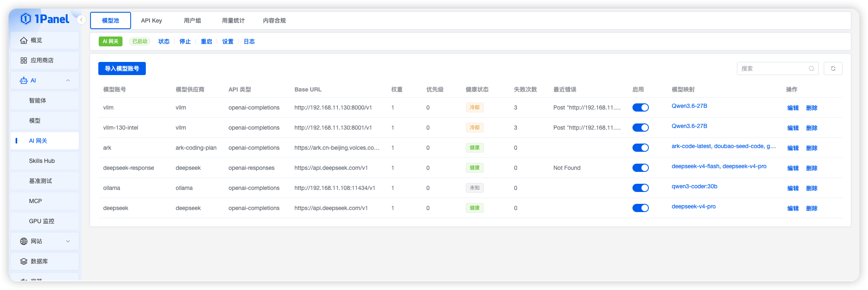Toggle the ark account switch

(x=640, y=148)
